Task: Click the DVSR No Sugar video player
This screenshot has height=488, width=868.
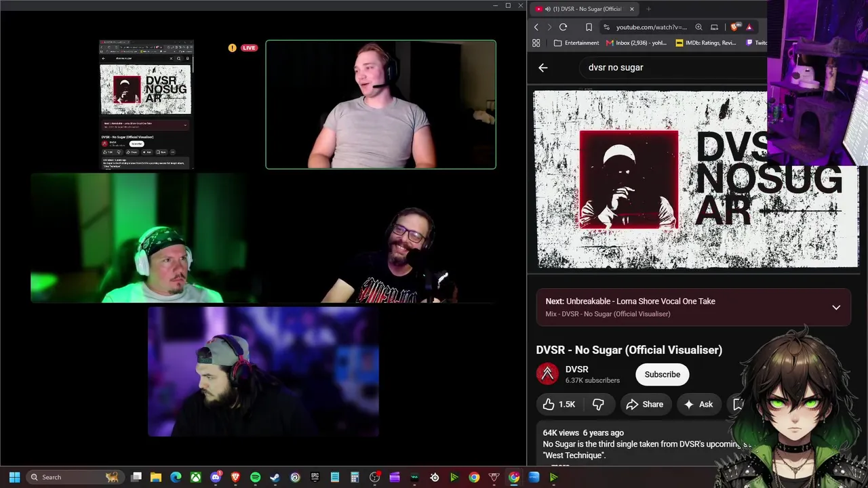Action: click(696, 179)
